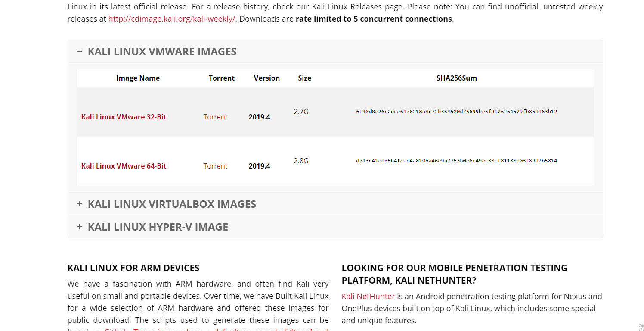Click the Torrent column header
The width and height of the screenshot is (644, 331).
(222, 78)
